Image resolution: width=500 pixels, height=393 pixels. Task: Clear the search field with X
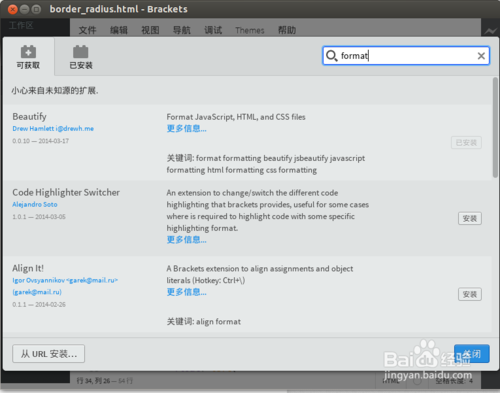pyautogui.click(x=481, y=56)
